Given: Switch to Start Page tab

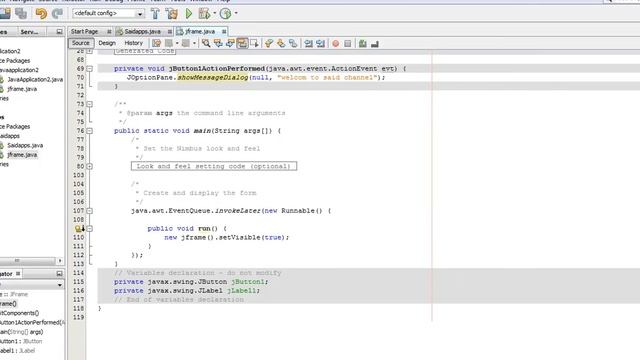Looking at the screenshot, I should [x=84, y=31].
